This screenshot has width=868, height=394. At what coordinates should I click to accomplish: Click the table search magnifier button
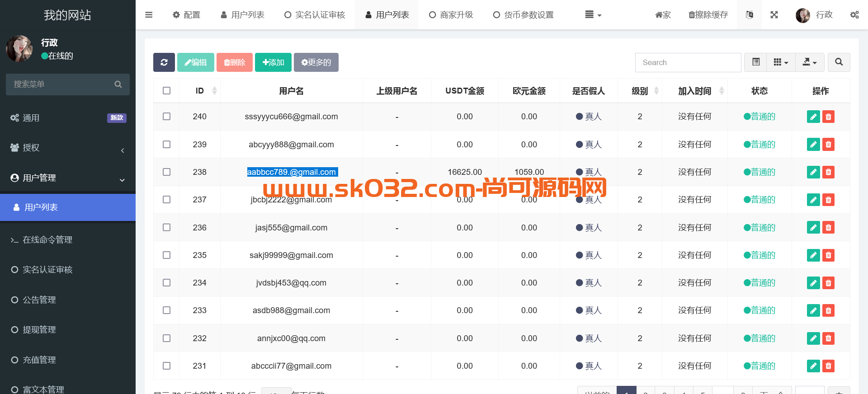pos(839,62)
